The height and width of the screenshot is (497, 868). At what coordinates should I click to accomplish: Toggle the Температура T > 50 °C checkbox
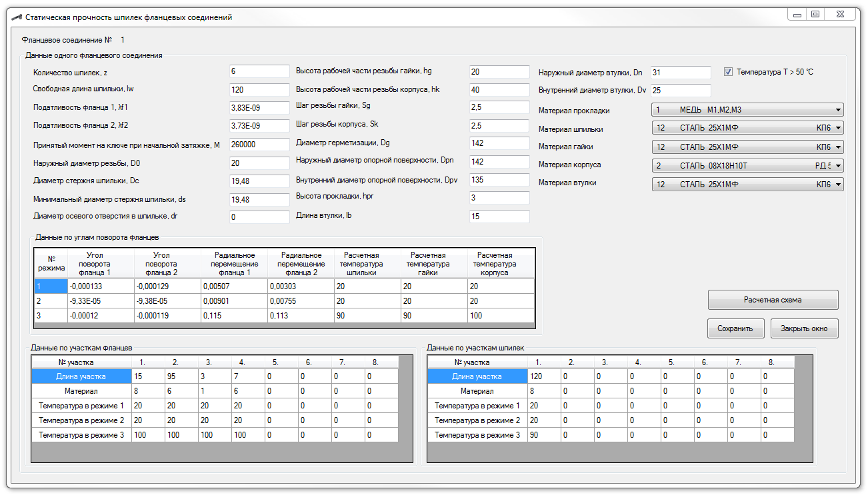click(729, 72)
